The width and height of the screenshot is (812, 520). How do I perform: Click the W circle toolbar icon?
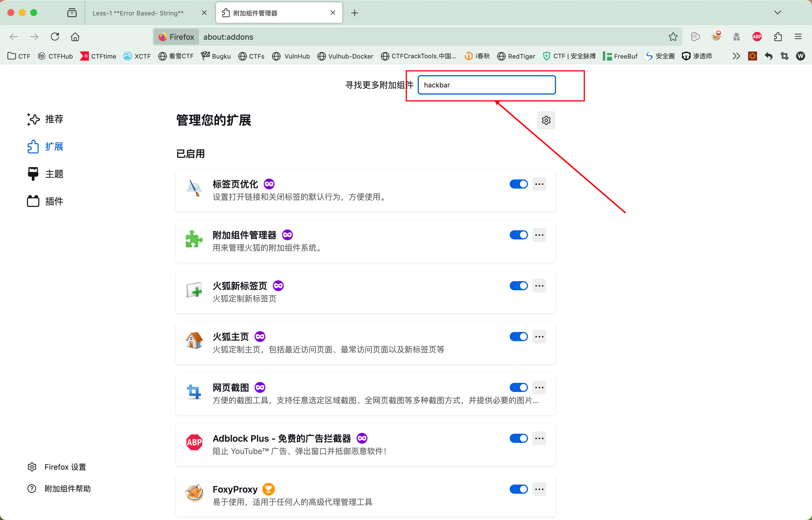coord(801,56)
